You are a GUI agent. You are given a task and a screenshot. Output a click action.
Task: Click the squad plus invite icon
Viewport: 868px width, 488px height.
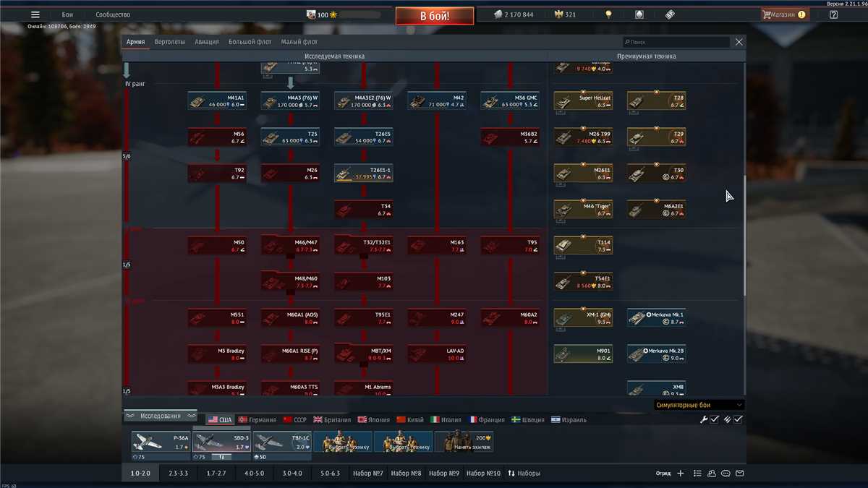[680, 474]
